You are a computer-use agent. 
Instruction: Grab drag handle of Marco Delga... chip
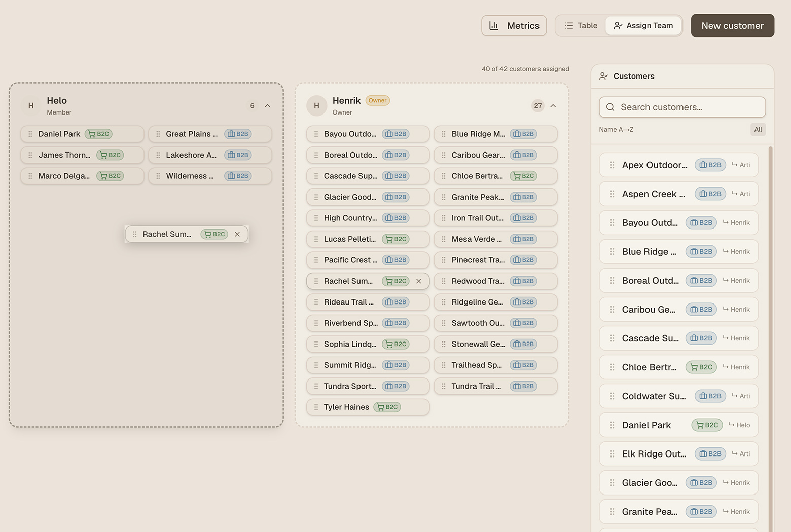click(30, 176)
